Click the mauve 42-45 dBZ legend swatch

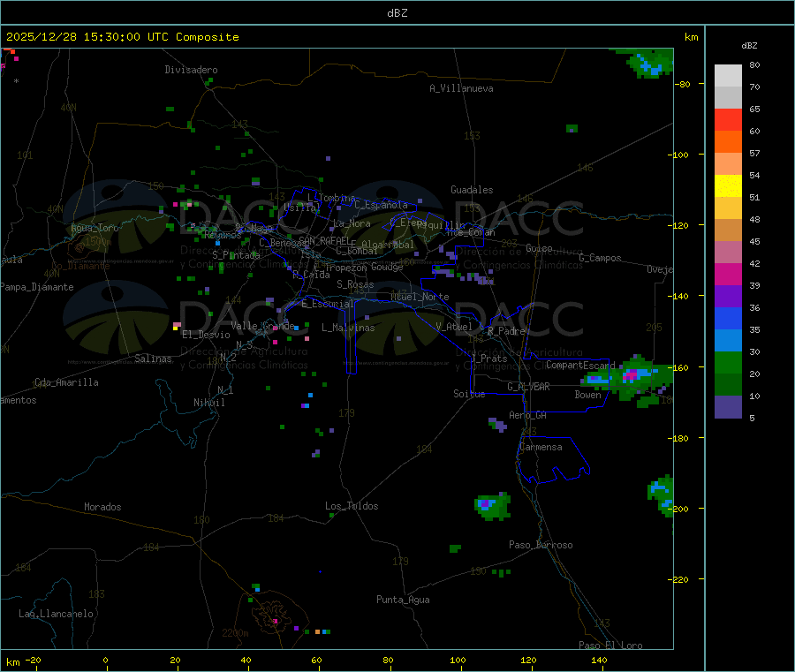tap(728, 253)
